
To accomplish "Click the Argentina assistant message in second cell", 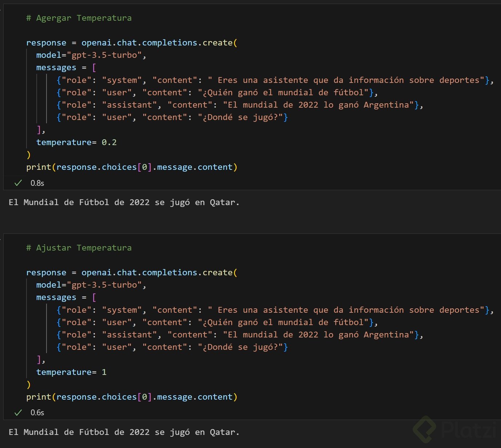I will [x=240, y=335].
